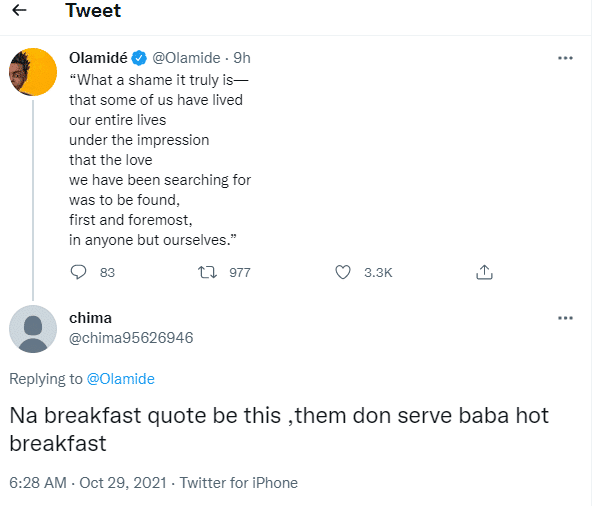
Task: Click @Olamide in Replying to line
Action: tap(119, 379)
